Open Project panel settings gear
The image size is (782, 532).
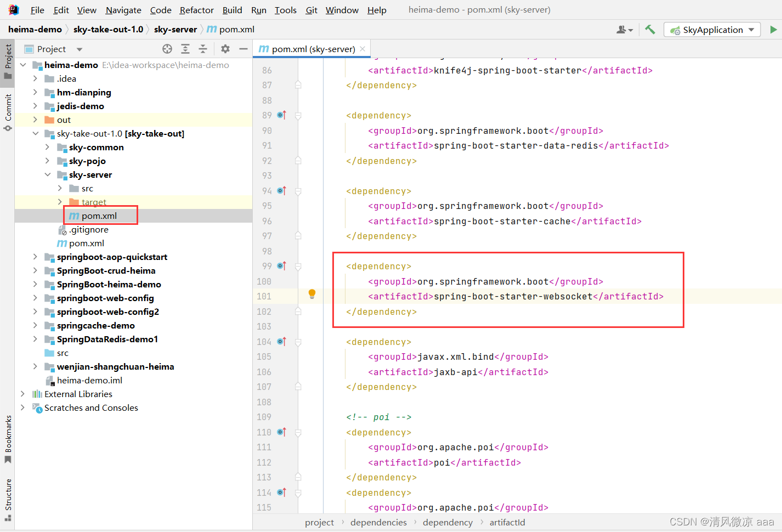[x=225, y=49]
